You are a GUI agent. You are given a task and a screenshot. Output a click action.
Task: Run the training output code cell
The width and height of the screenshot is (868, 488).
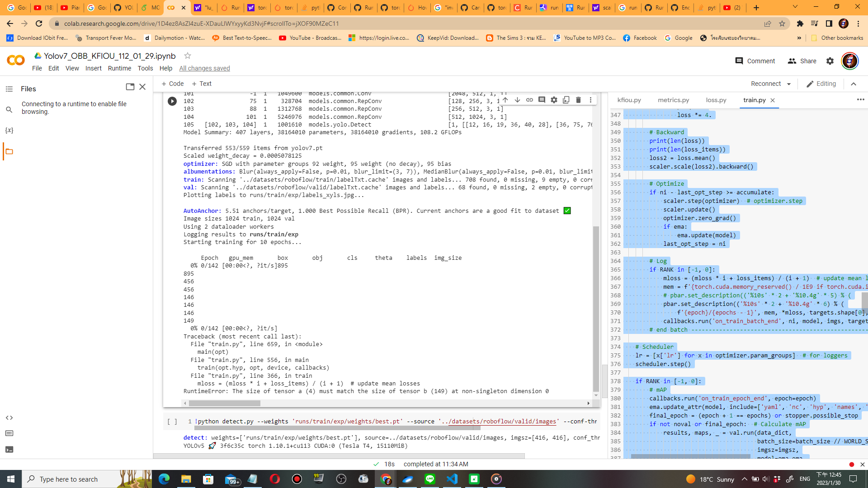click(x=172, y=101)
